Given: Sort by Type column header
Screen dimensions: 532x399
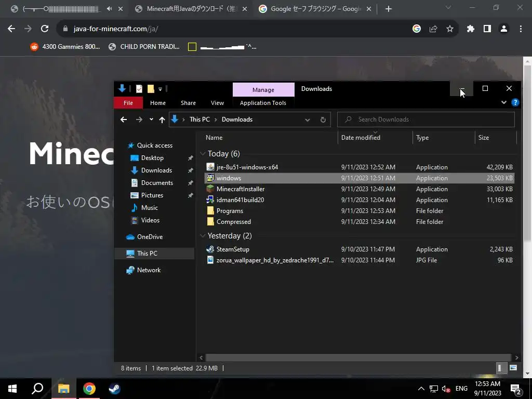Looking at the screenshot, I should point(422,137).
